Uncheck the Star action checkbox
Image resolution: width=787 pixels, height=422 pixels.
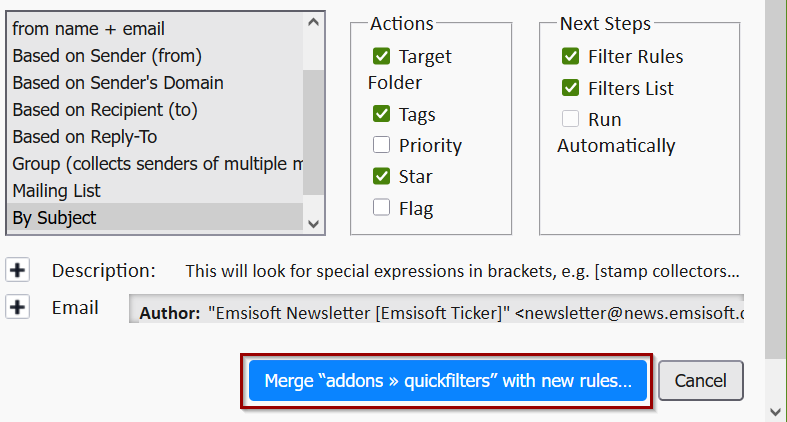coord(381,176)
